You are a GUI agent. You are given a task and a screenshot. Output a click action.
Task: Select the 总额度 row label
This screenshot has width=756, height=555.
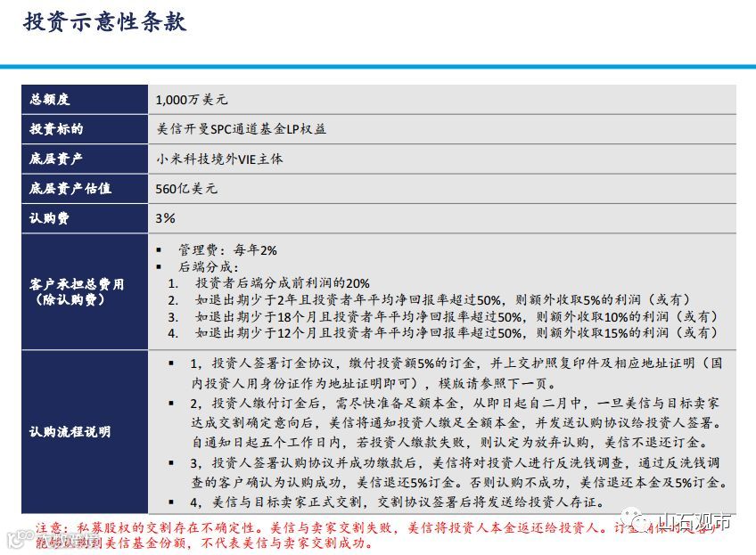coord(50,99)
